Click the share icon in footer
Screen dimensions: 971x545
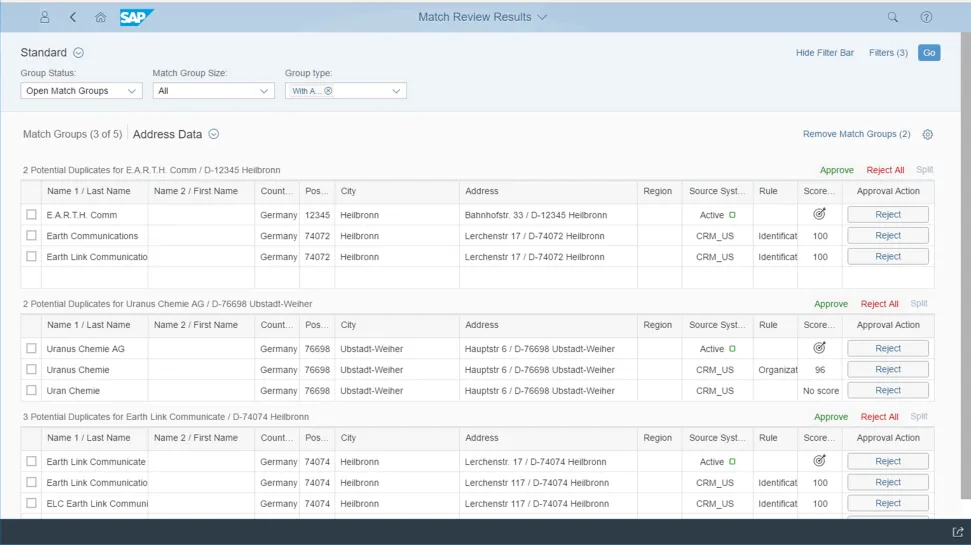click(958, 532)
